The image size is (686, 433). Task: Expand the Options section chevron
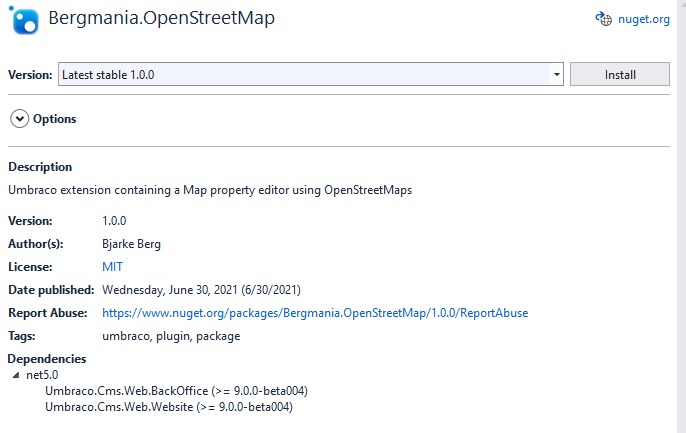20,119
